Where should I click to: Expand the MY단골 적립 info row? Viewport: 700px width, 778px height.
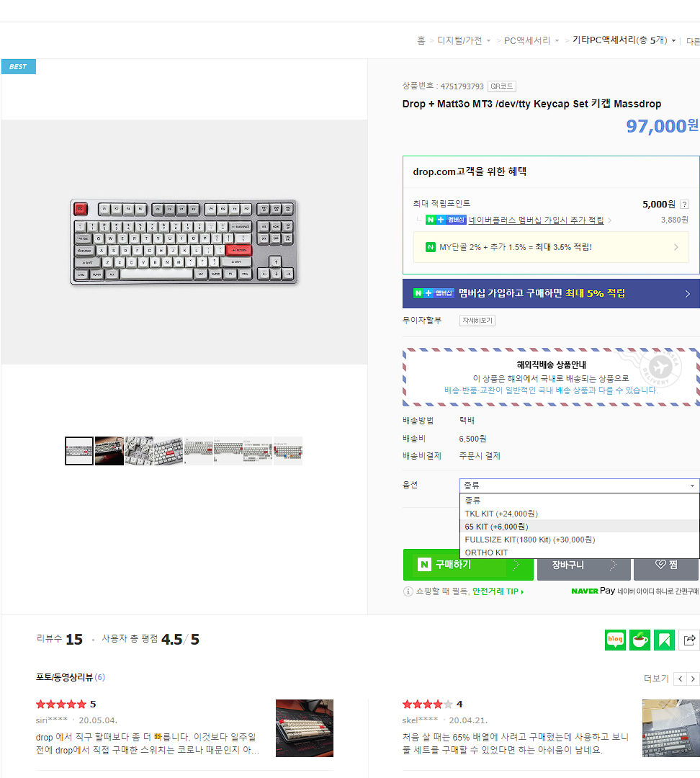coord(551,247)
